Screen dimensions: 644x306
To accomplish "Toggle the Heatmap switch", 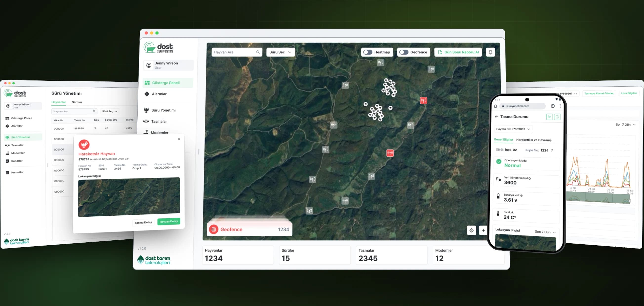I will coord(368,52).
